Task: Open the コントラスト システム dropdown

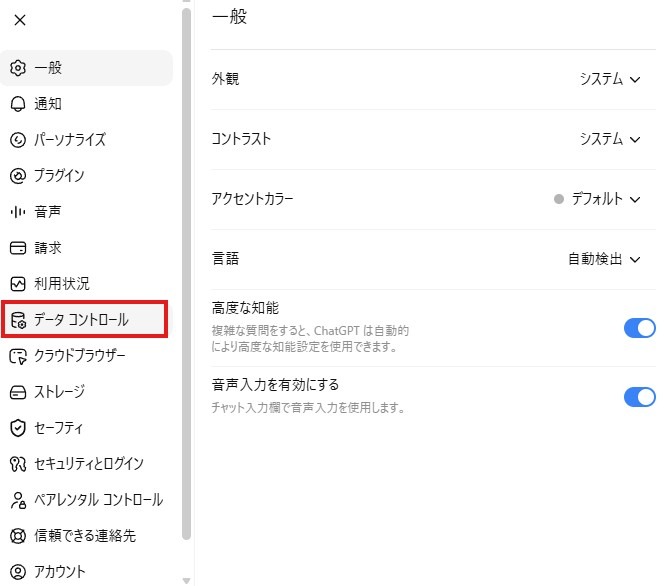Action: [x=610, y=139]
